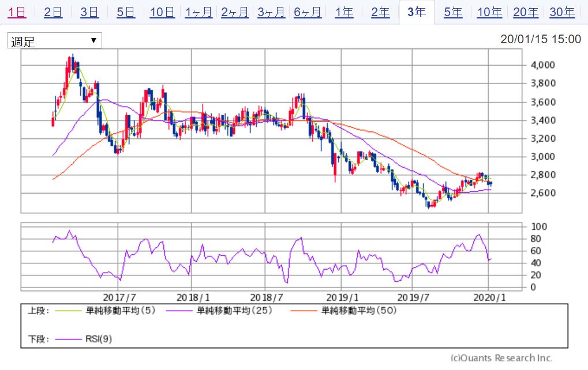The image size is (588, 370).
Task: Click the 2017/7 date axis label
Action: [x=119, y=298]
